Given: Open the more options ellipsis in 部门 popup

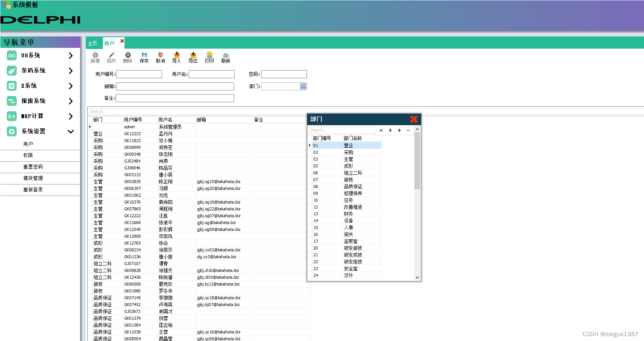Looking at the screenshot, I should pyautogui.click(x=408, y=130).
